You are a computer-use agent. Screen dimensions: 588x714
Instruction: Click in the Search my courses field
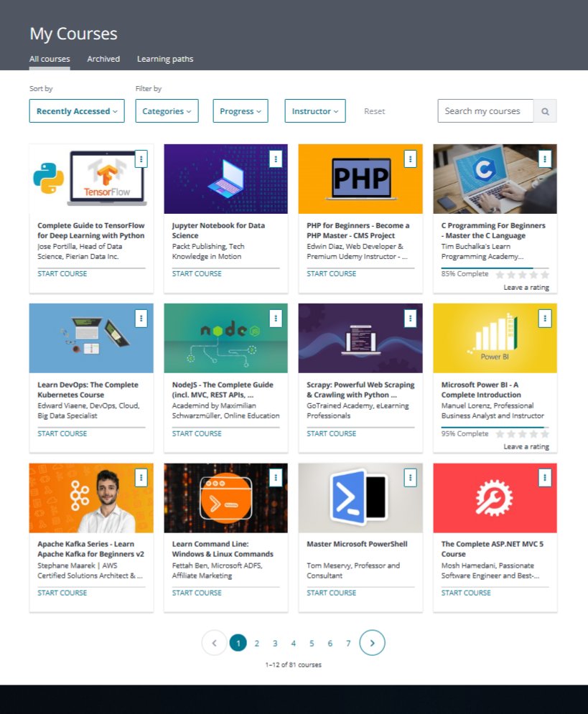[x=485, y=111]
